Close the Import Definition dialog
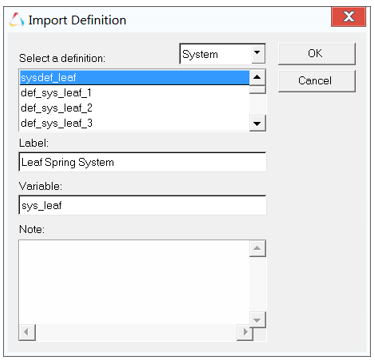375x360 pixels. [x=349, y=16]
